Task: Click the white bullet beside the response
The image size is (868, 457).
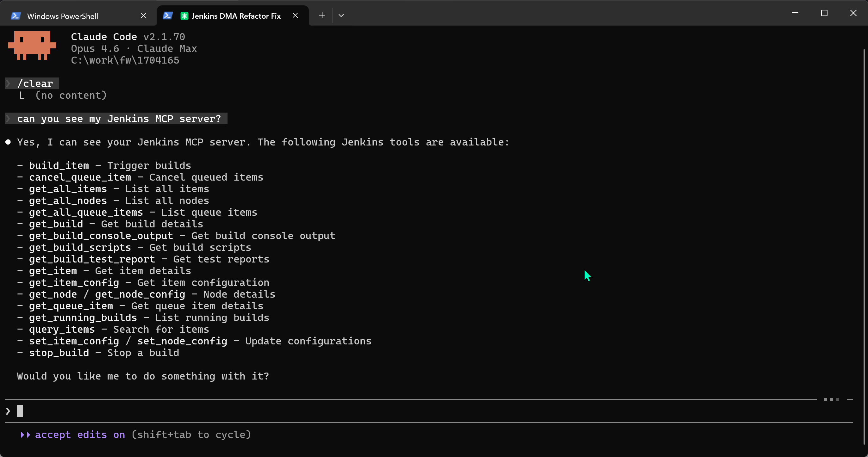Action: pyautogui.click(x=8, y=142)
